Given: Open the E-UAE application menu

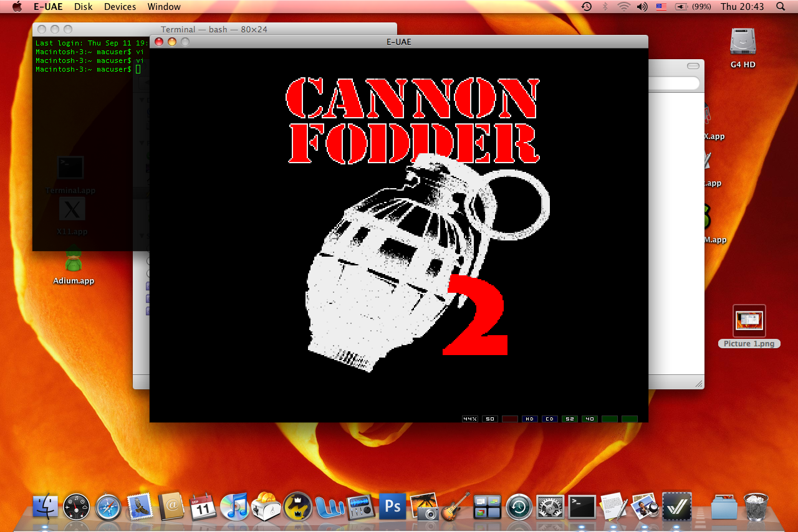Looking at the screenshot, I should pyautogui.click(x=48, y=7).
